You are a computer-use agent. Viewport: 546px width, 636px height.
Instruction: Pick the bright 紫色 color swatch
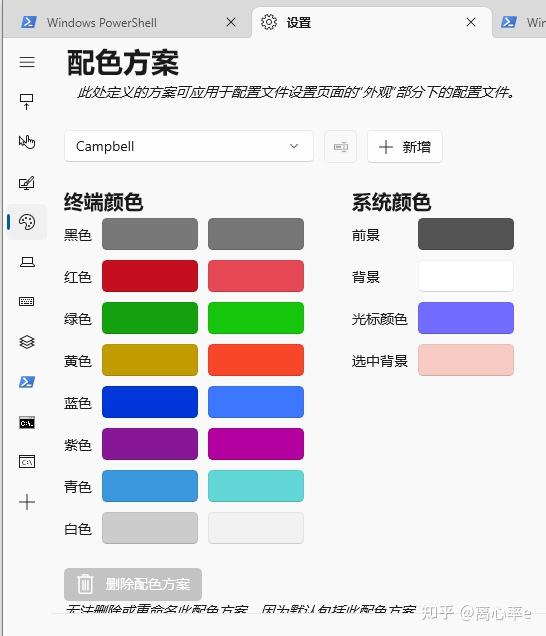[x=256, y=444]
